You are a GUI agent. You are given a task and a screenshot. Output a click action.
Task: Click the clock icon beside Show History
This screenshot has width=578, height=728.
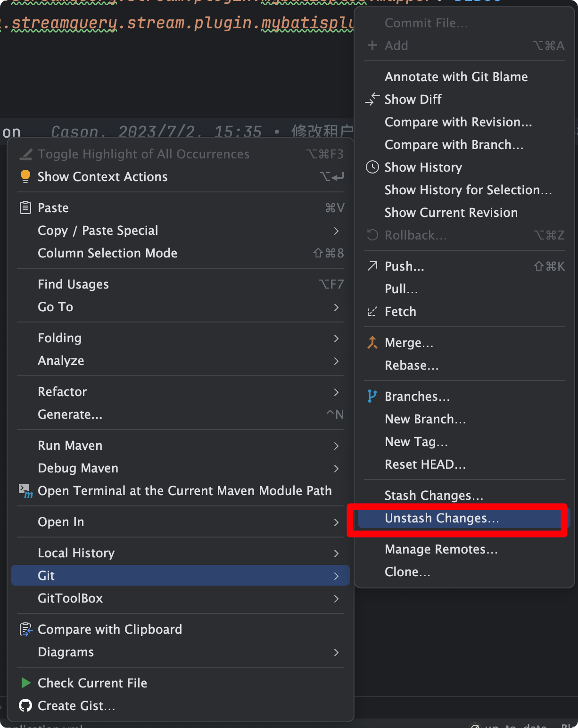click(372, 167)
